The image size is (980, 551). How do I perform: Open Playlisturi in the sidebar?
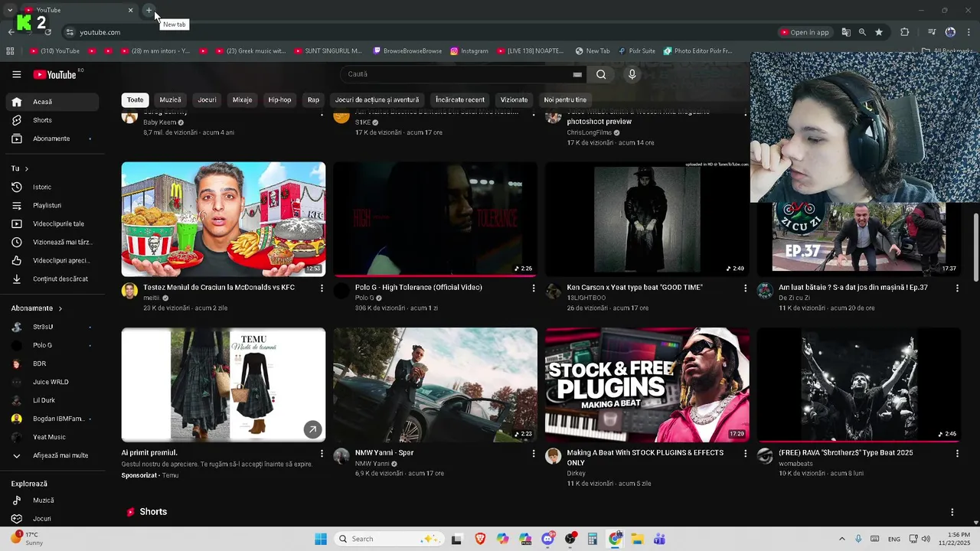54,205
